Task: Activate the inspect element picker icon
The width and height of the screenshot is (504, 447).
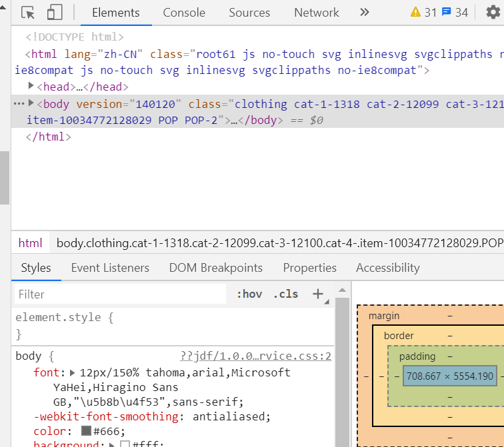Action: click(28, 13)
